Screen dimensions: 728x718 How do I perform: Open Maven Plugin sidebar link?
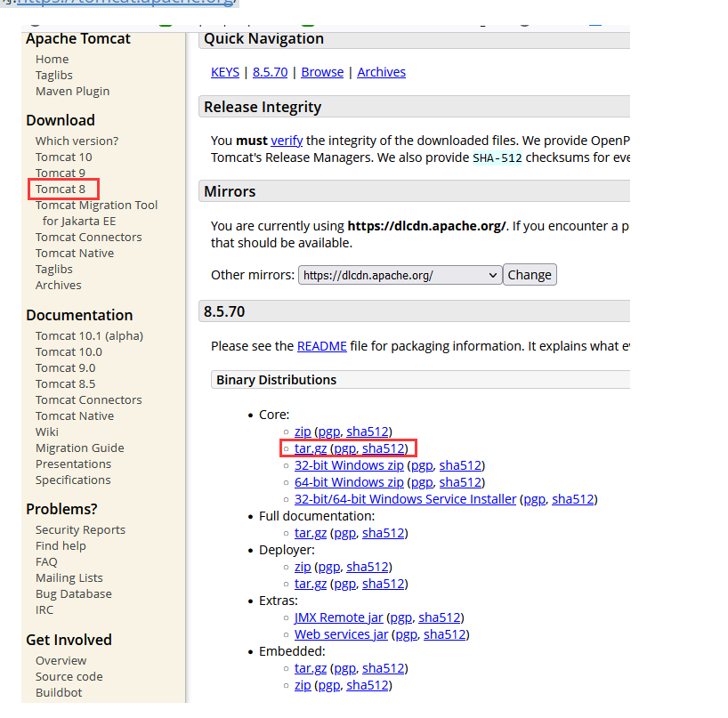pos(72,92)
